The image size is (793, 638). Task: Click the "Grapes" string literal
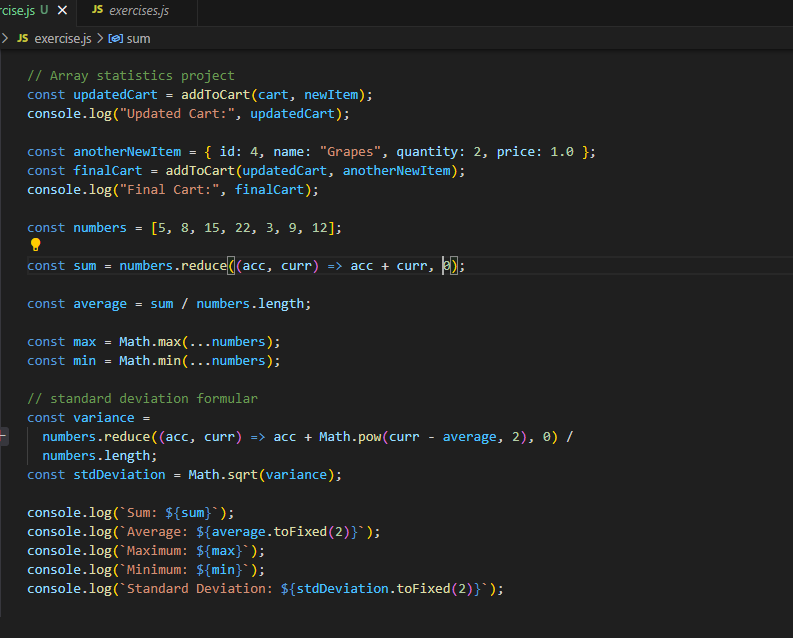tap(350, 152)
